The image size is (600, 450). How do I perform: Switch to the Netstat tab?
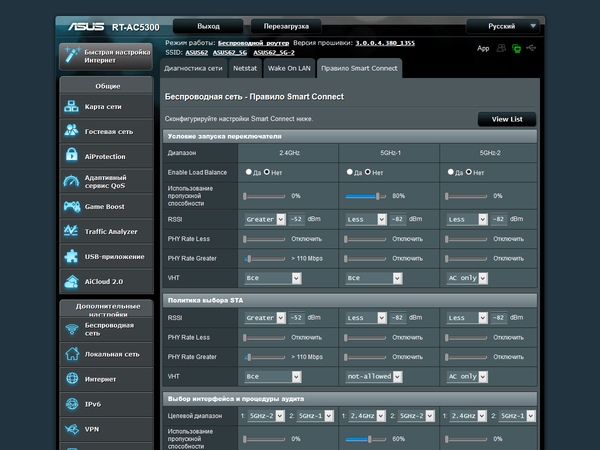(245, 68)
